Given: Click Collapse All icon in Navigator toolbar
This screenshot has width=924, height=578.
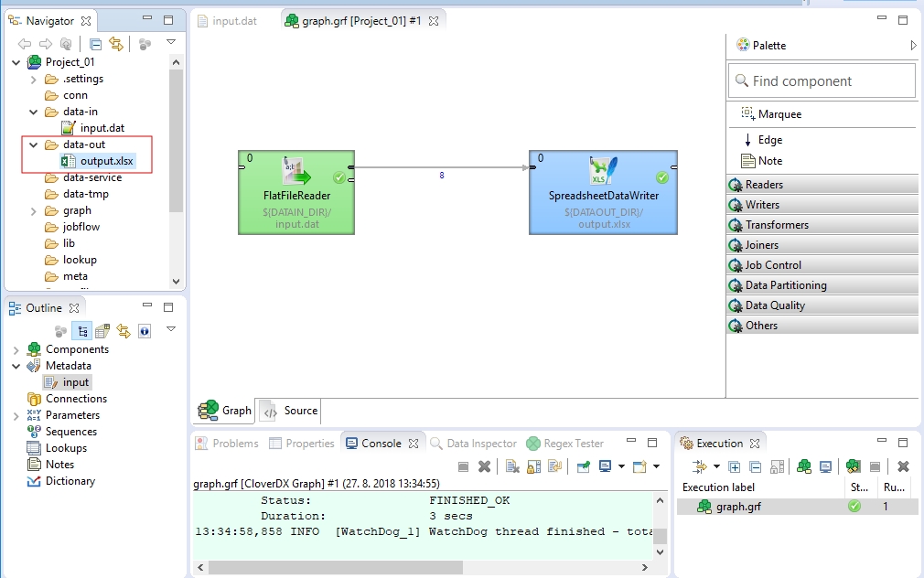Looking at the screenshot, I should [95, 44].
